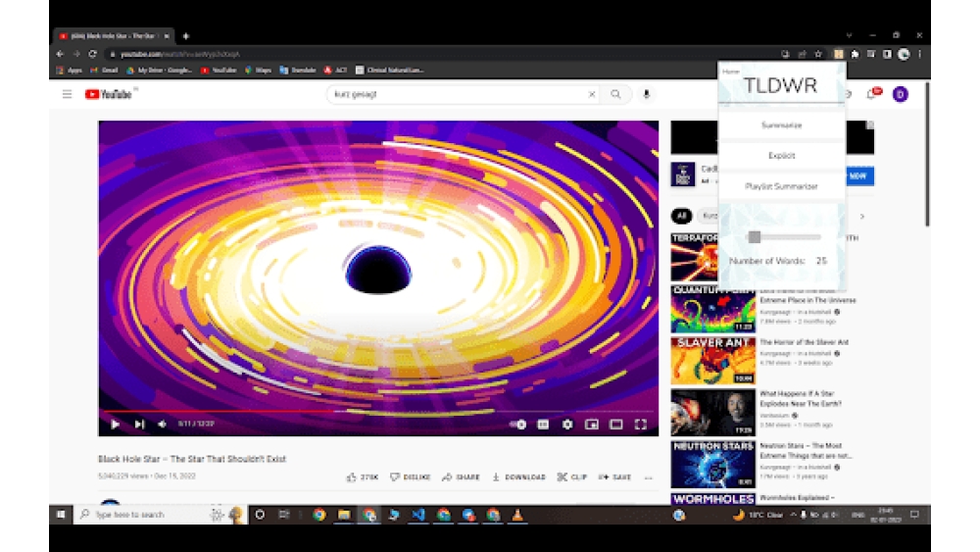Image resolution: width=980 pixels, height=552 pixels.
Task: Enter fullscreen mode
Action: click(641, 424)
